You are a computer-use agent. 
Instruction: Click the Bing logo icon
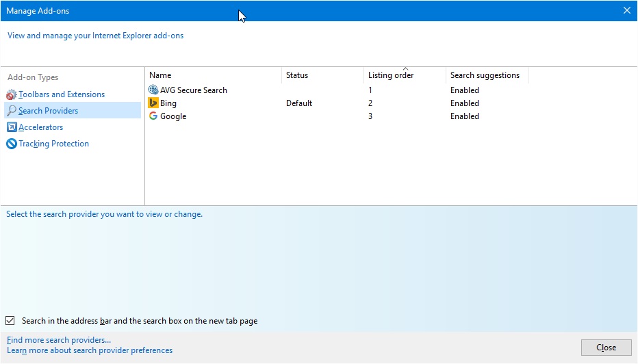pos(153,103)
